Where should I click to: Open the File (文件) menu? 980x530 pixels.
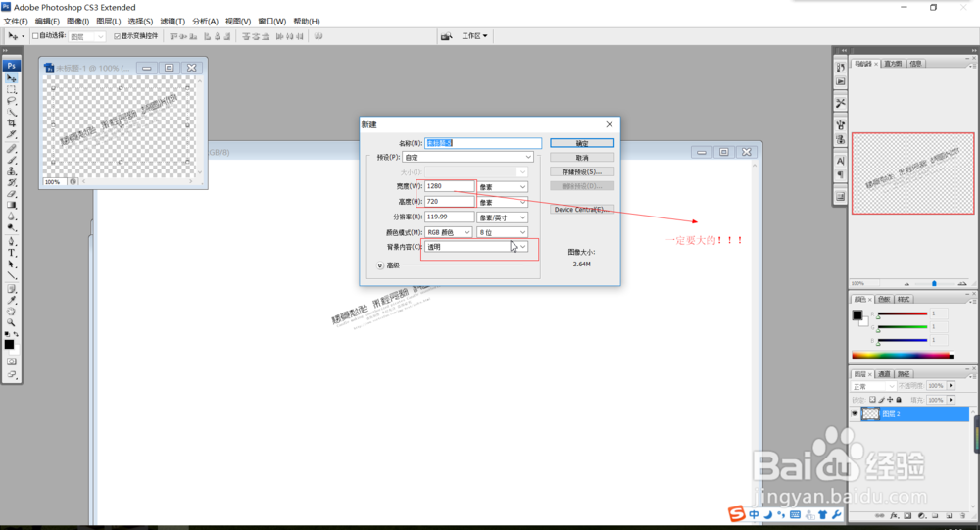[16, 22]
